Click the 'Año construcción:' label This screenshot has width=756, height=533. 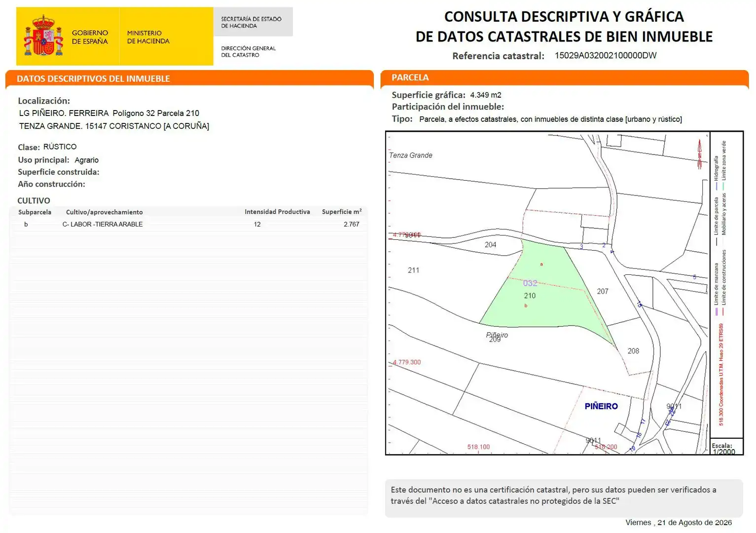click(51, 184)
